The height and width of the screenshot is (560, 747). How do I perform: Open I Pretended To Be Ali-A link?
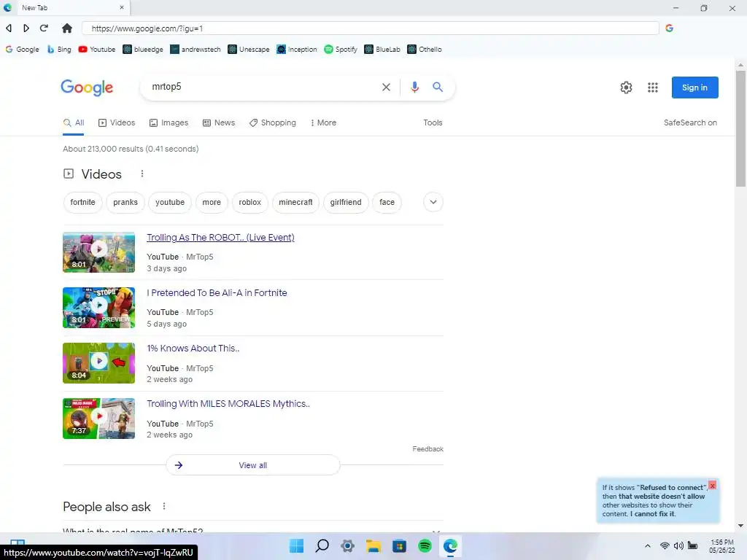(x=217, y=293)
